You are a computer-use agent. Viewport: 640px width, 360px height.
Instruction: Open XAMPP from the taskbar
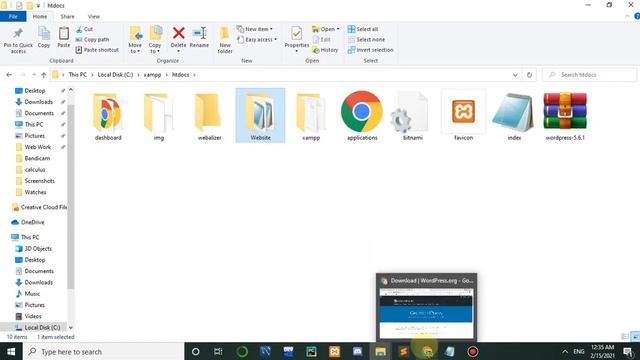334,351
